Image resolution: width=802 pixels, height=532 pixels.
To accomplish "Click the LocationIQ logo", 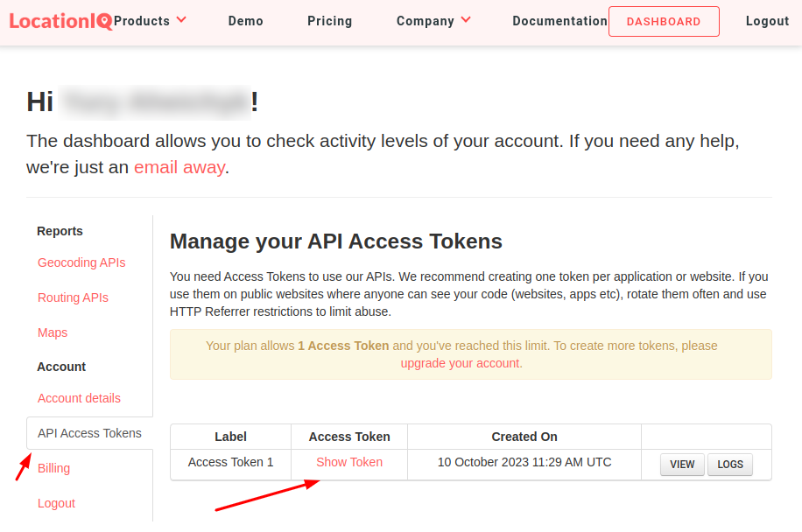I will click(x=60, y=22).
